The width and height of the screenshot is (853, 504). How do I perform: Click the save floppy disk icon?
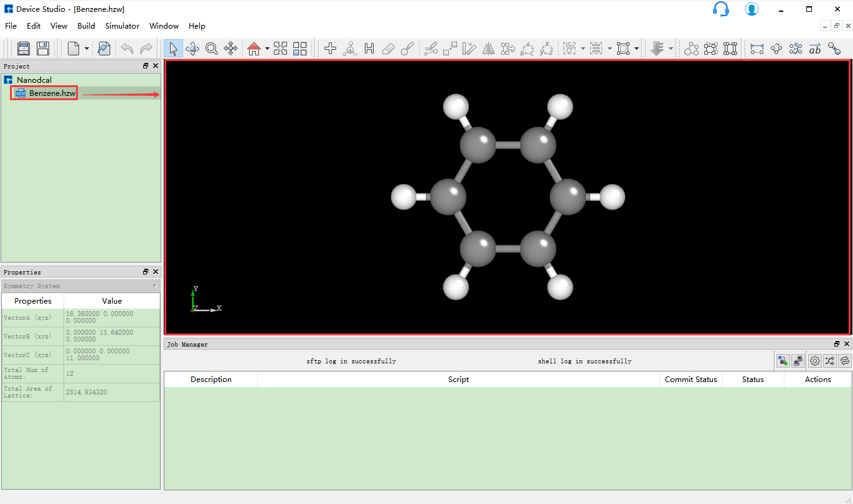point(43,49)
